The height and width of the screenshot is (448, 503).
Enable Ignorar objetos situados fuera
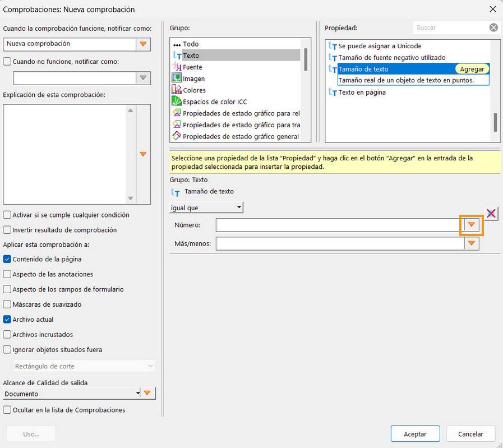coord(7,349)
